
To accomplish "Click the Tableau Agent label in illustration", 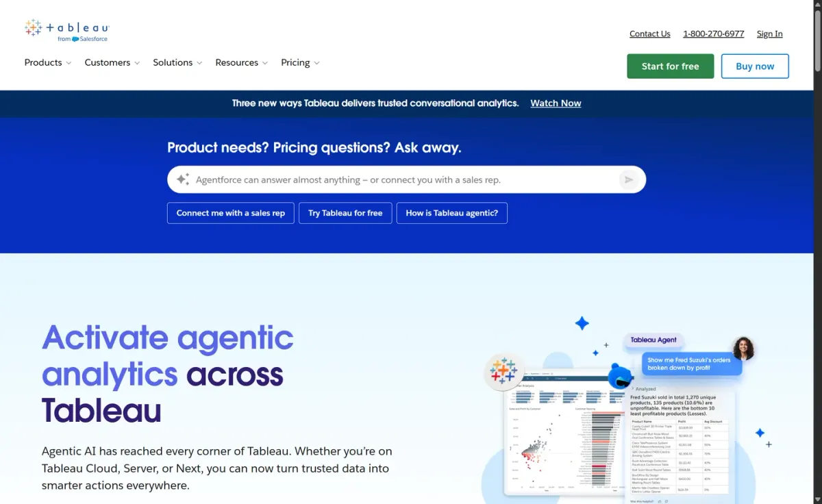I will (x=653, y=340).
